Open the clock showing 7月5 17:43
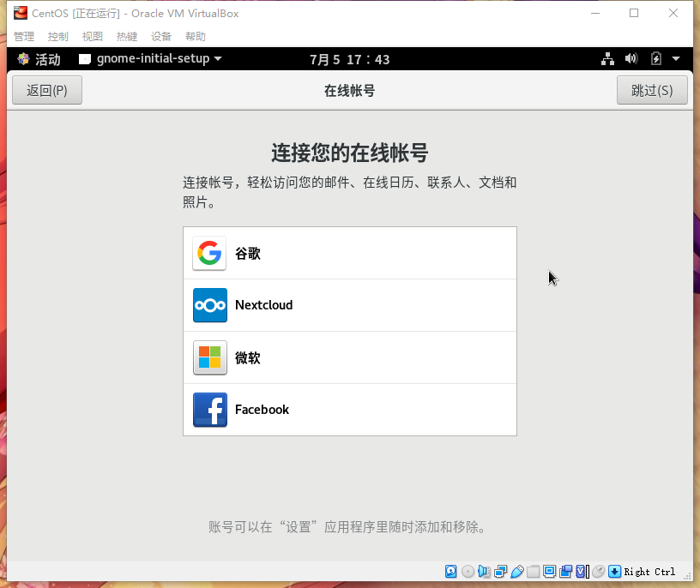Image resolution: width=700 pixels, height=588 pixels. pos(349,59)
